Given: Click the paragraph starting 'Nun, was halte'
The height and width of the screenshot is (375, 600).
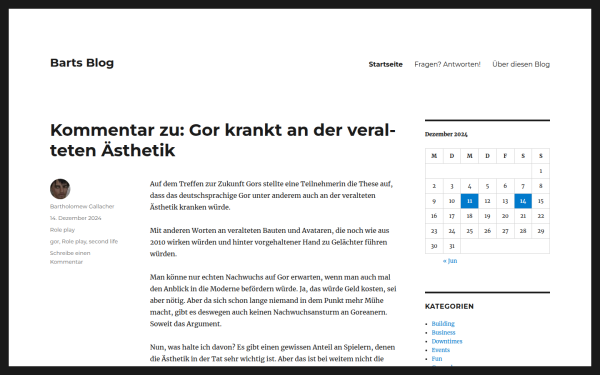Looking at the screenshot, I should pos(272,353).
